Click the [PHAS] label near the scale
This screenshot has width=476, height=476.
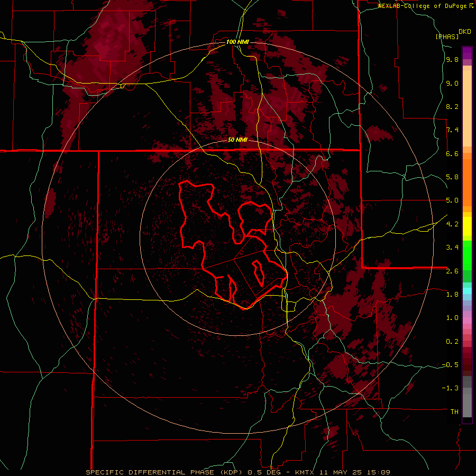447,36
